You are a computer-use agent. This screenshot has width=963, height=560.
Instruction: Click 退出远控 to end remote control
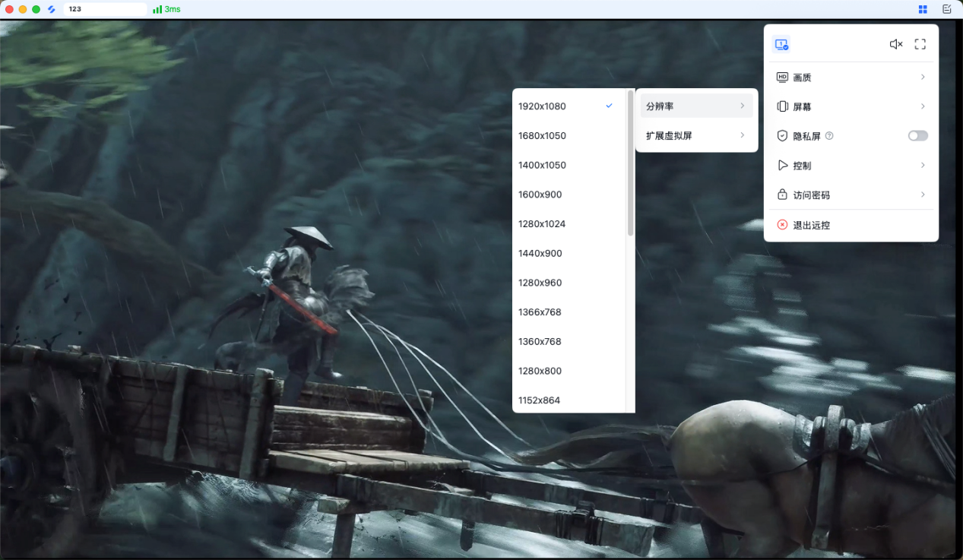pos(851,226)
